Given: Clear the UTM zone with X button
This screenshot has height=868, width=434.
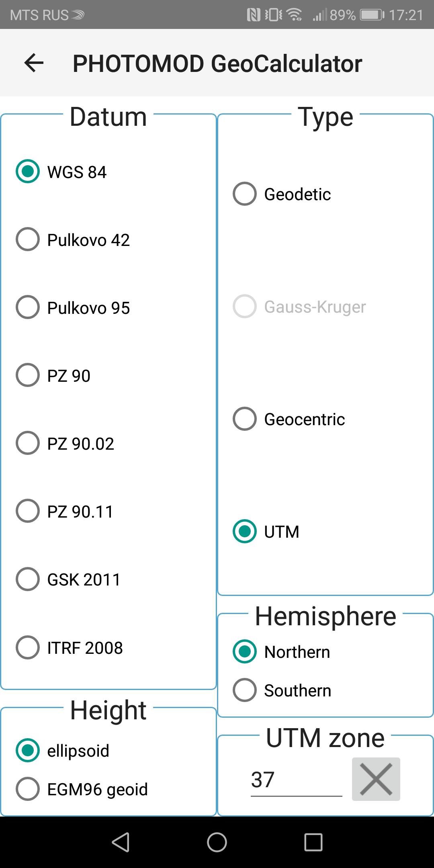Looking at the screenshot, I should tap(376, 779).
